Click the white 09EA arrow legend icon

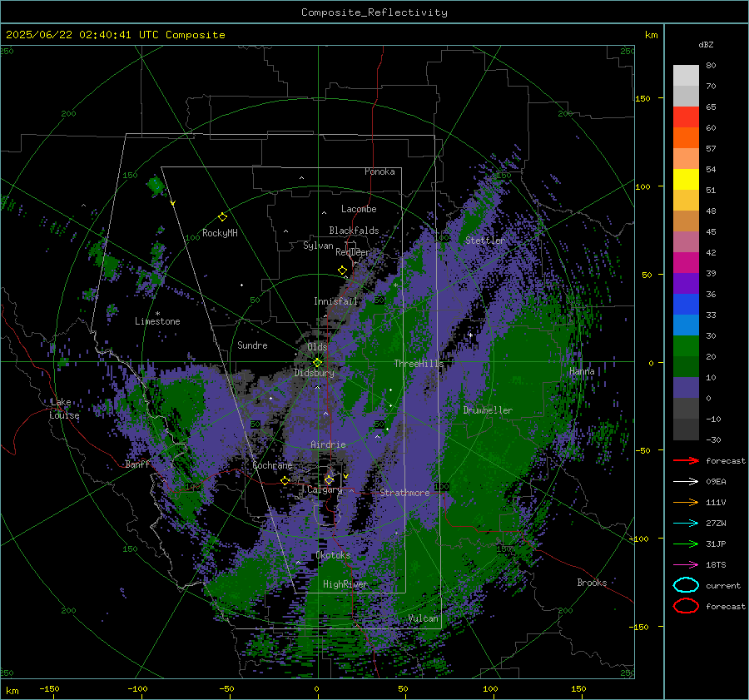pyautogui.click(x=686, y=482)
